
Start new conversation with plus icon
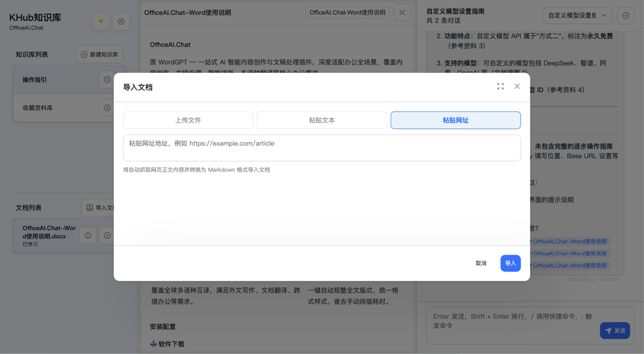(626, 16)
